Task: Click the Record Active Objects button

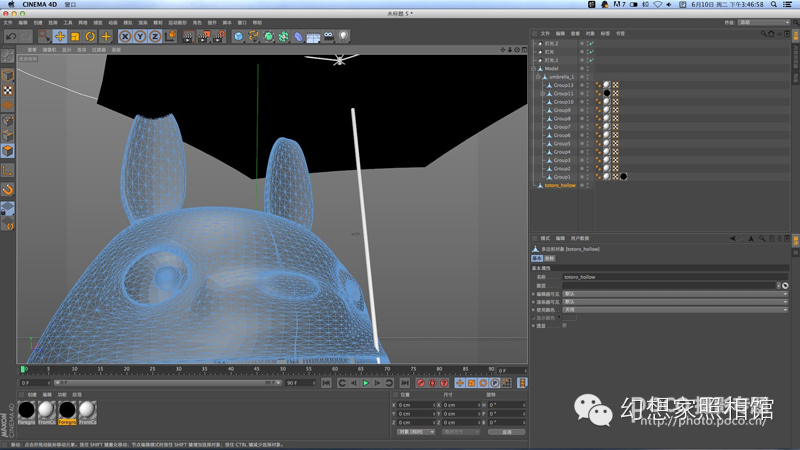Action: [420, 383]
